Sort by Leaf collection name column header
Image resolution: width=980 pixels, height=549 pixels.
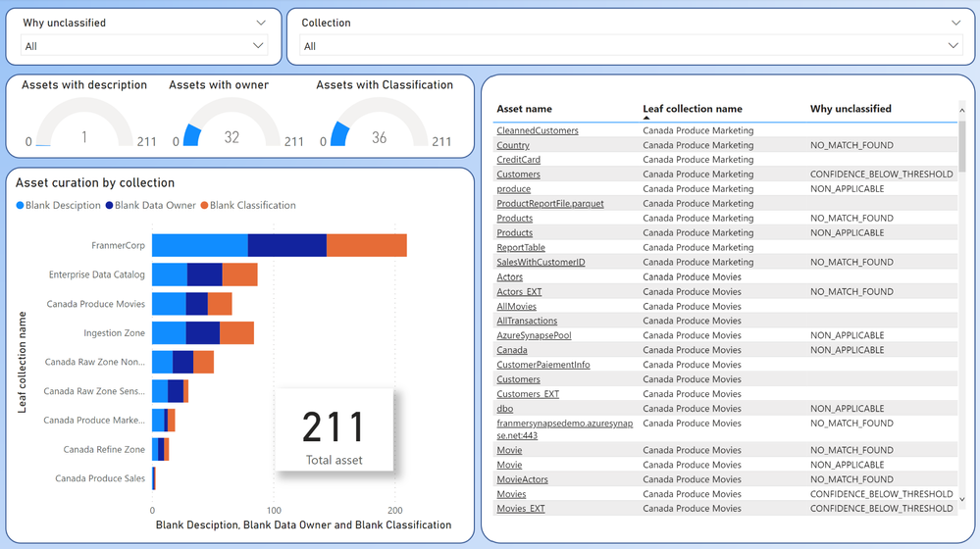pyautogui.click(x=693, y=109)
